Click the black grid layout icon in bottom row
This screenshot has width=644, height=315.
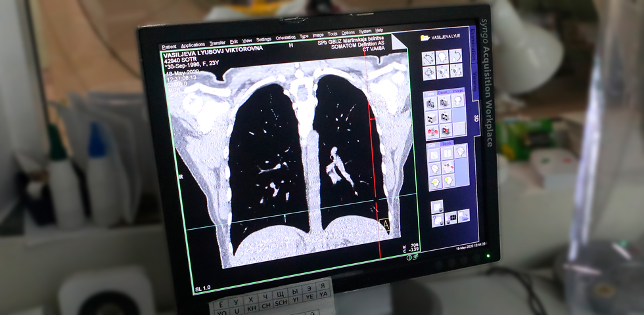click(x=451, y=218)
